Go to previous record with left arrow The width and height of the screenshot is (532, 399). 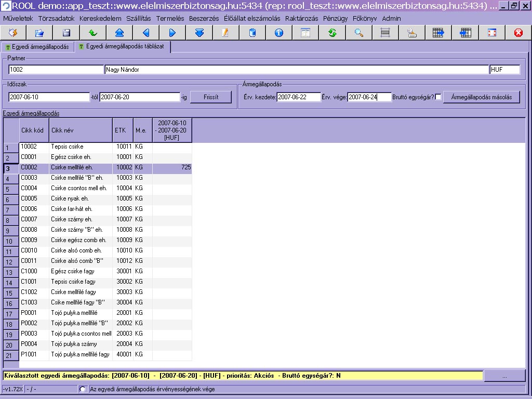146,33
